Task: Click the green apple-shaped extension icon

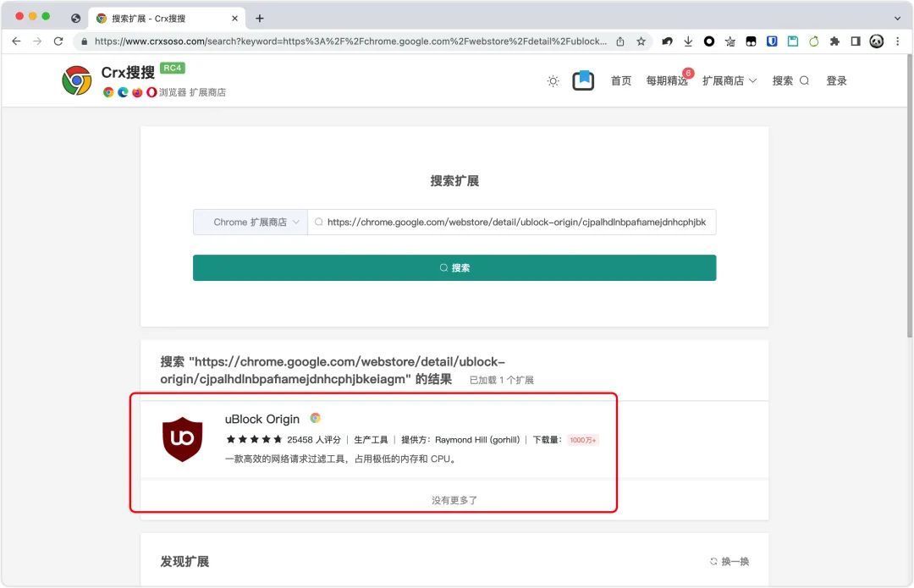Action: [x=814, y=41]
